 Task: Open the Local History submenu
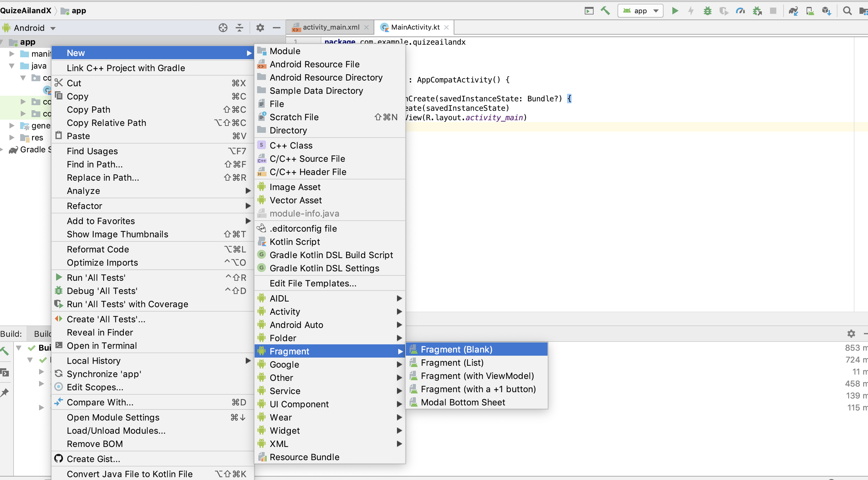click(x=152, y=360)
